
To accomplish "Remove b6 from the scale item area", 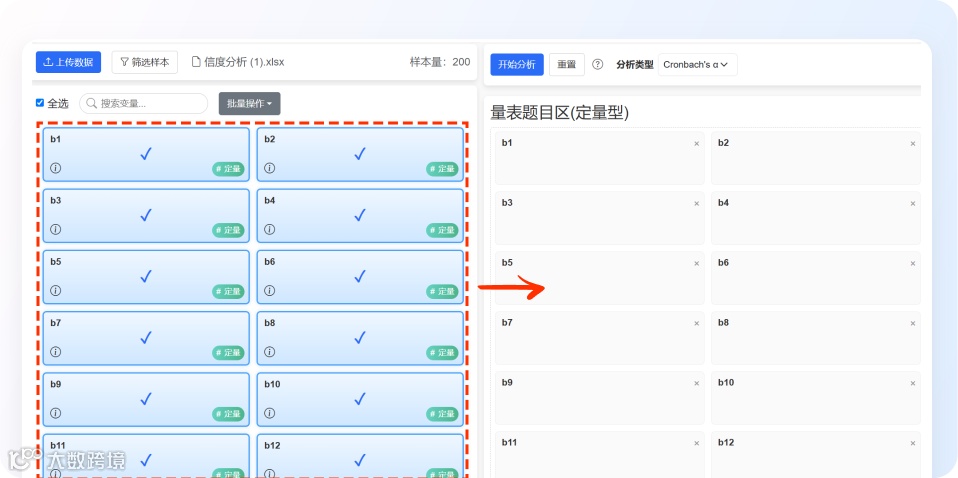I will 913,264.
